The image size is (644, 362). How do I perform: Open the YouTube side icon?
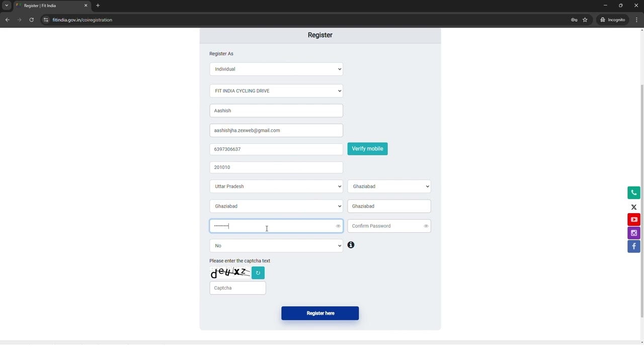click(x=633, y=220)
